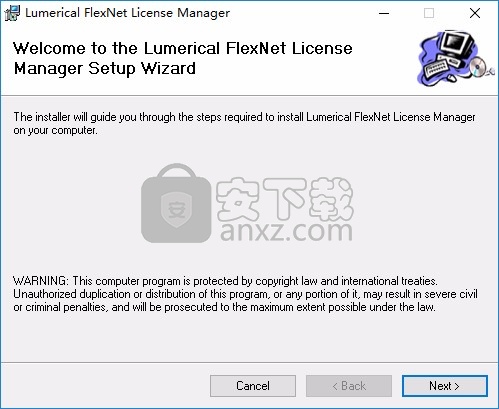Click the CD disc in the banner graphic
Screen dimensions: 499x409
click(x=477, y=66)
